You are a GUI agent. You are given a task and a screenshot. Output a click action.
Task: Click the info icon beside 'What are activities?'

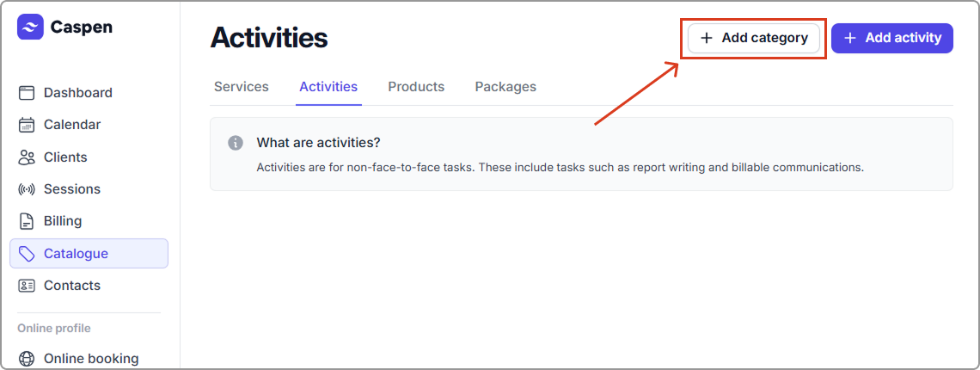tap(236, 143)
